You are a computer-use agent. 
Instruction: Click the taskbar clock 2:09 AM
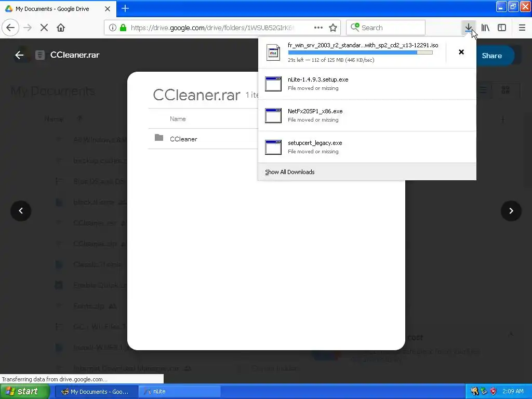pos(513,391)
